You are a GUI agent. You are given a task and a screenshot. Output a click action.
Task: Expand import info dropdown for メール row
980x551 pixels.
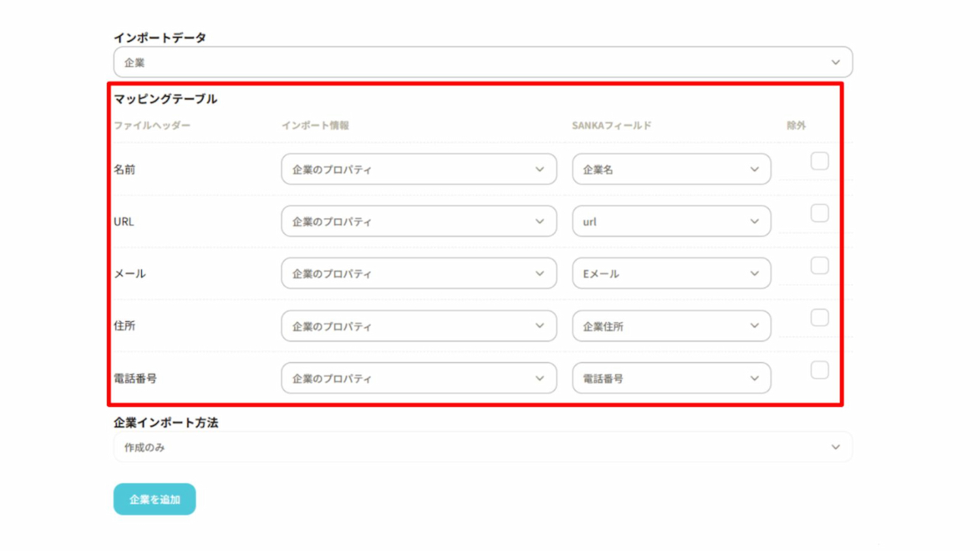[x=419, y=274]
